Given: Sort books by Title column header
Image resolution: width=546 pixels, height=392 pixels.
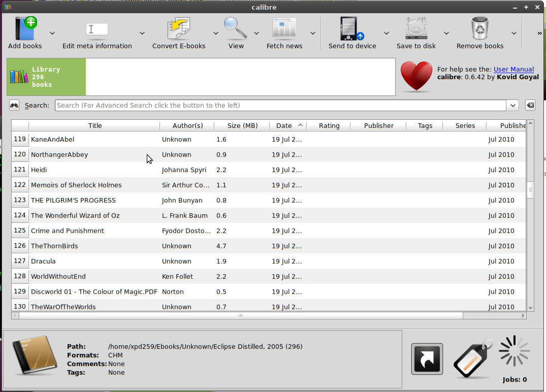Looking at the screenshot, I should click(94, 125).
